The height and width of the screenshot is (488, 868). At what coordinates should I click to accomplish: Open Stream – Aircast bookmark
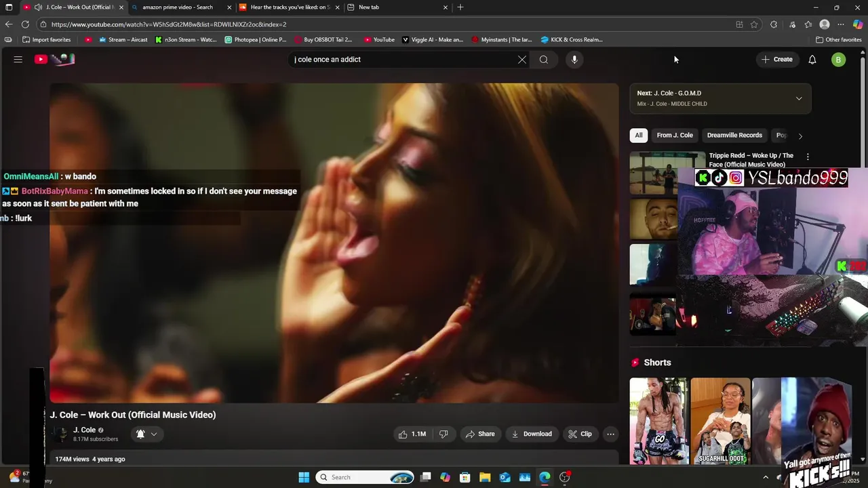(x=123, y=40)
